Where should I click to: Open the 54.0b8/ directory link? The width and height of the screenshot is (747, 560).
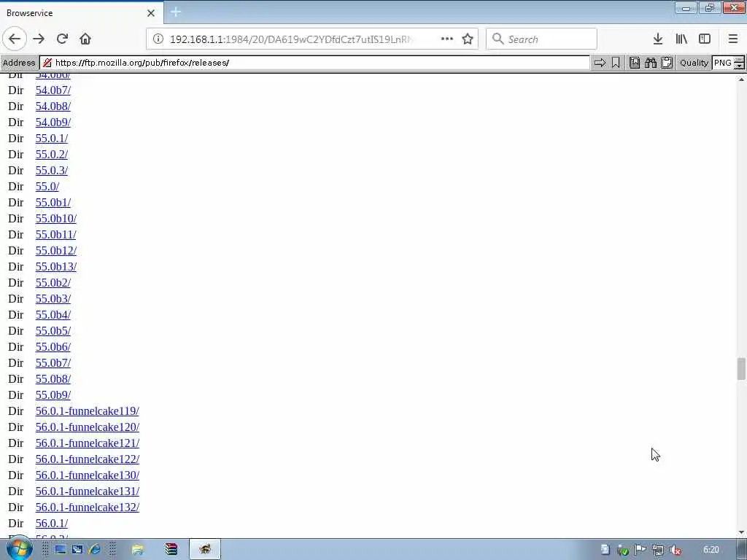pos(53,106)
